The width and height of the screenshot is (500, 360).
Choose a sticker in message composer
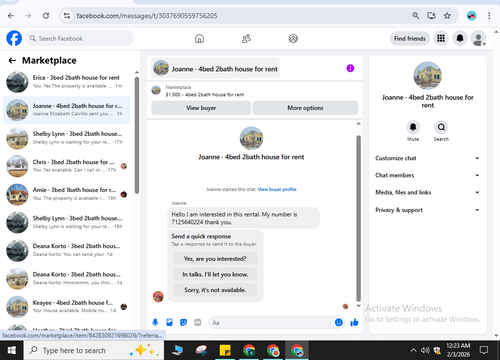[183, 322]
